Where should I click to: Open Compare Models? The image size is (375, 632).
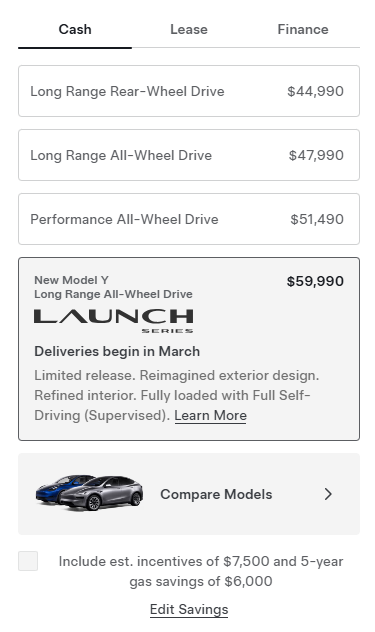pyautogui.click(x=189, y=494)
